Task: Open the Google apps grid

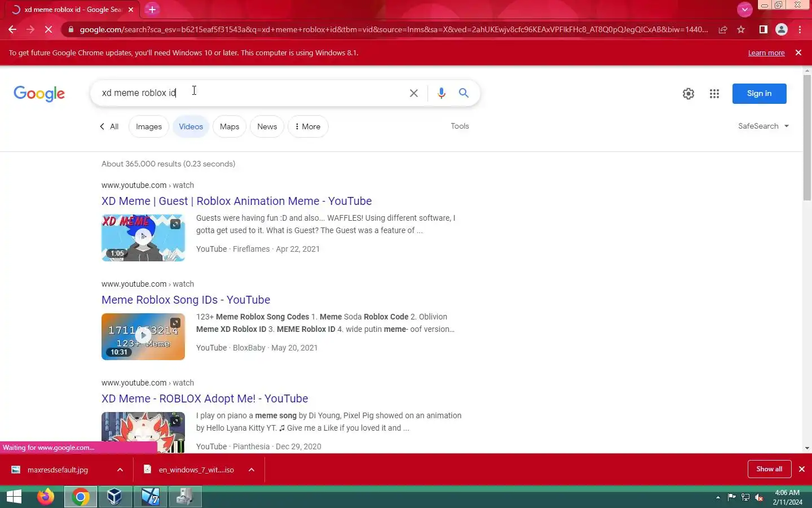Action: tap(714, 94)
